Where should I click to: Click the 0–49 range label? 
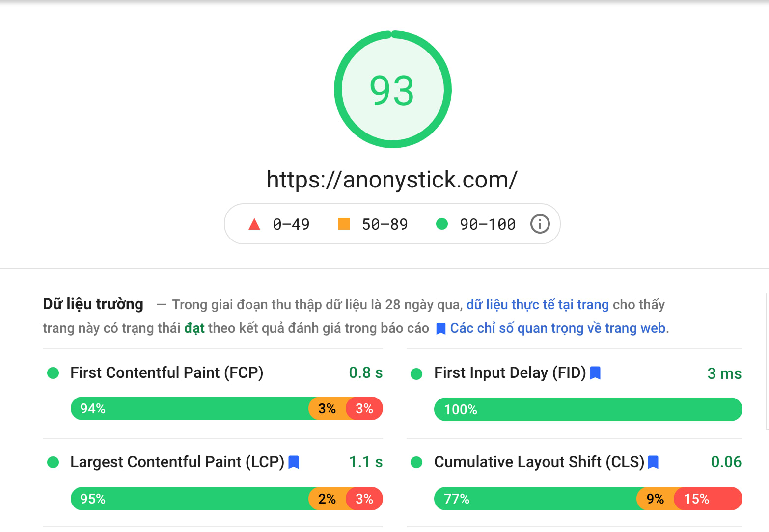[291, 224]
